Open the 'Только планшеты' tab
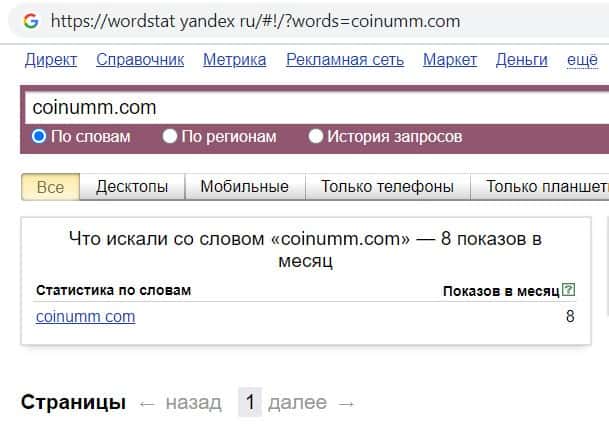This screenshot has height=445, width=609. [546, 186]
